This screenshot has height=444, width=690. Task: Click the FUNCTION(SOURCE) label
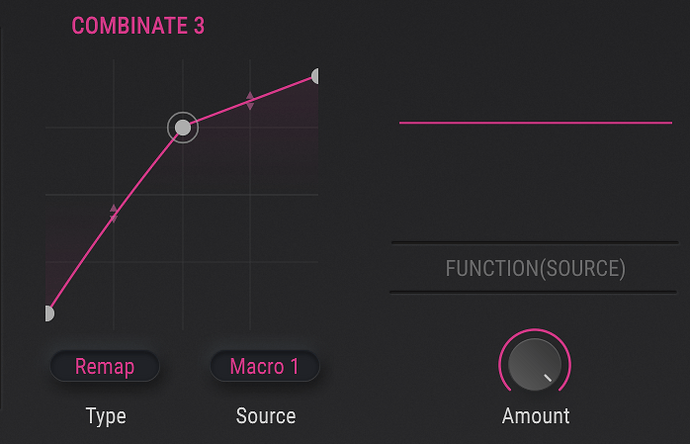(x=535, y=269)
